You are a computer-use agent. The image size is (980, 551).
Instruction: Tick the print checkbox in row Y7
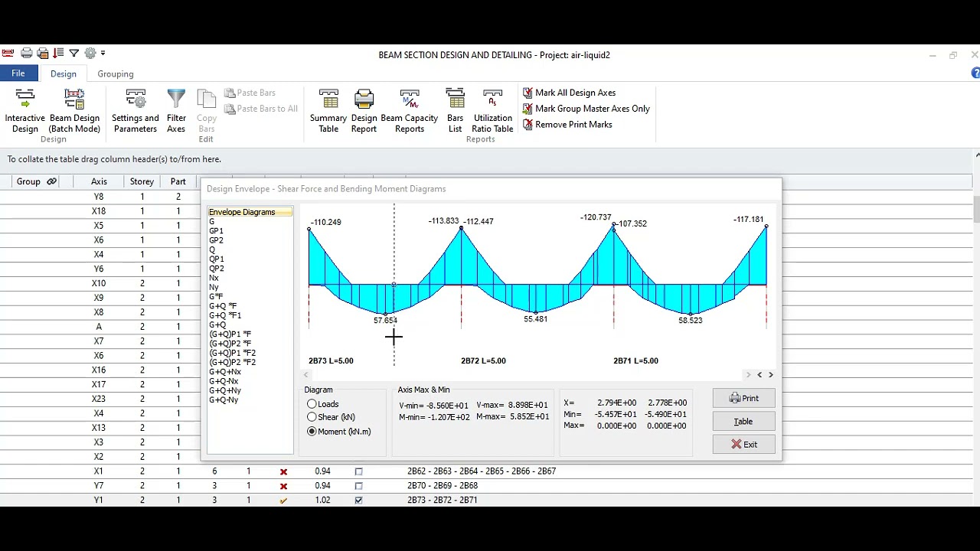[x=358, y=487]
